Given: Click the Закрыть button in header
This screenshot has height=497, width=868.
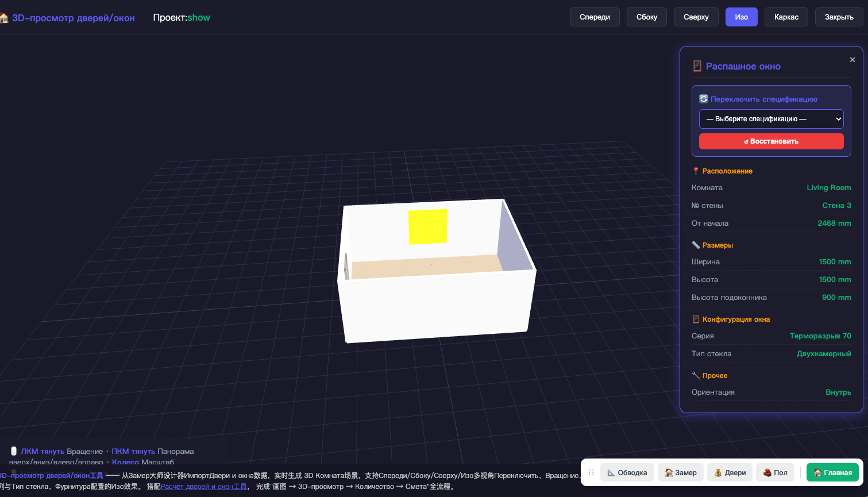Looking at the screenshot, I should 839,17.
